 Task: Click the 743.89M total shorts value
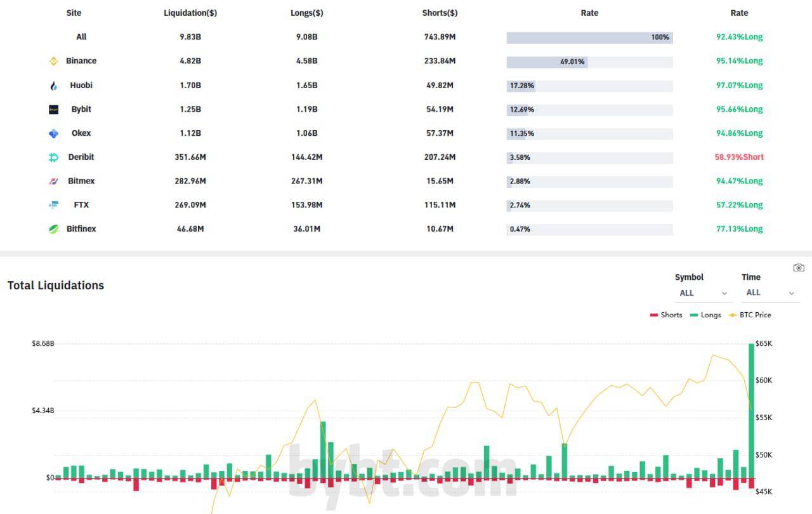[440, 37]
